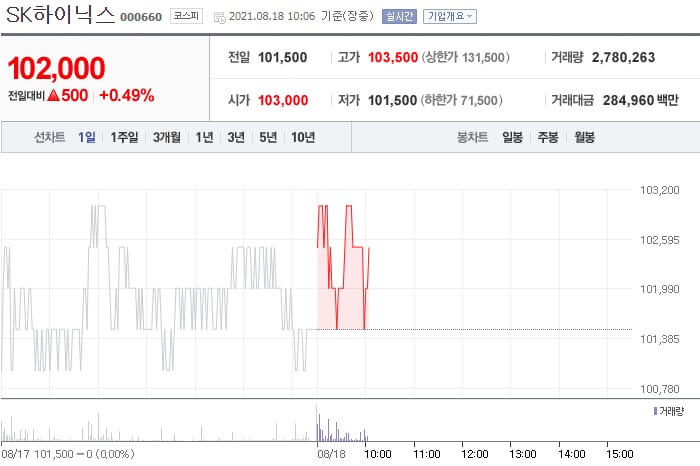Click the 거래대금 value 284,960
This screenshot has height=466, width=700.
coord(629,100)
